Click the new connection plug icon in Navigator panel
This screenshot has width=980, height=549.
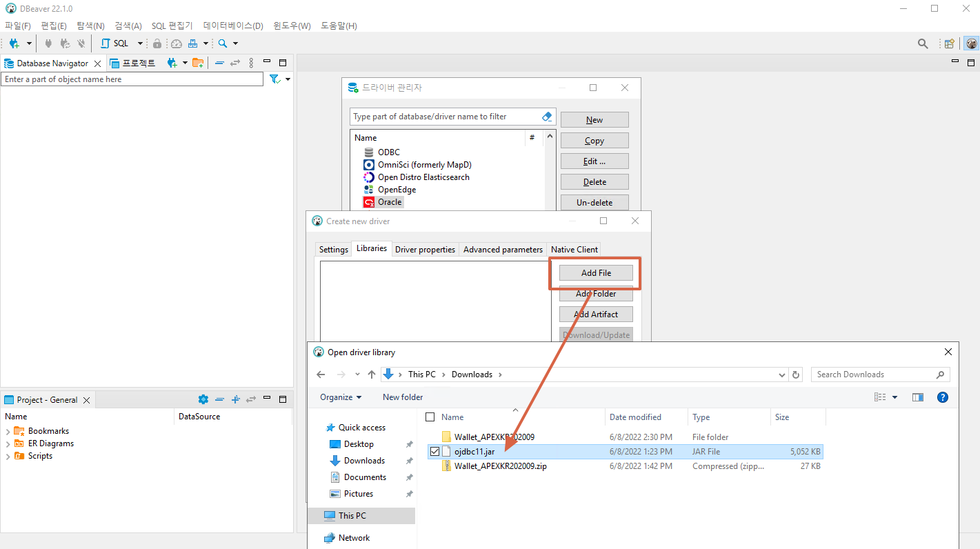coord(172,63)
